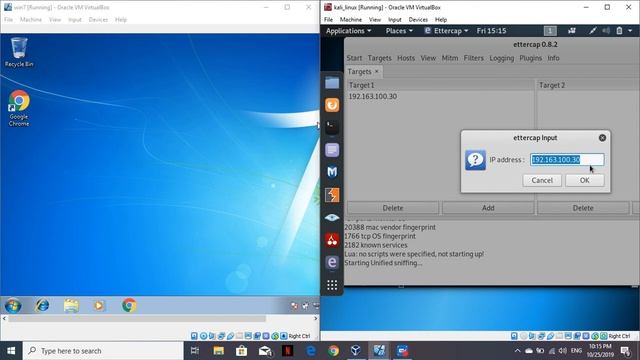Select the Ettercap icon in Kali dock
640x360 pixels.
(x=332, y=262)
